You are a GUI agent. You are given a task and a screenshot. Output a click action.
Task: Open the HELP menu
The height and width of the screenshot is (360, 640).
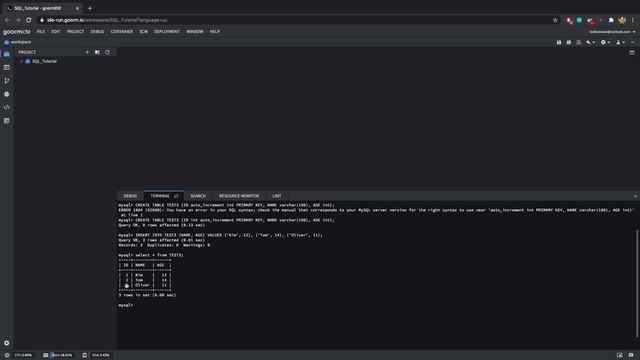pyautogui.click(x=215, y=31)
